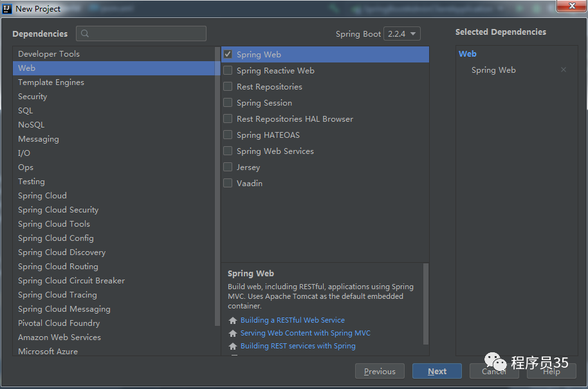Select Spring Web in Selected Dependencies
Viewport: 588px width, 389px height.
click(493, 70)
